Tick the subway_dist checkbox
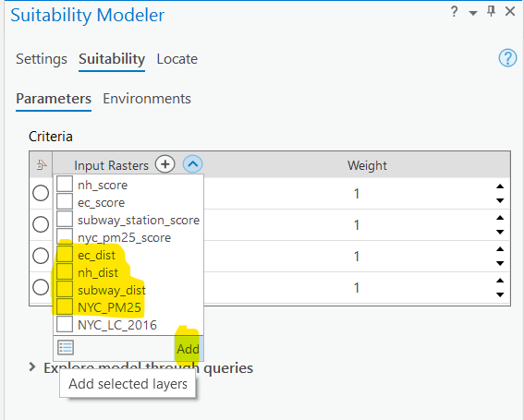This screenshot has width=524, height=420. pyautogui.click(x=65, y=290)
